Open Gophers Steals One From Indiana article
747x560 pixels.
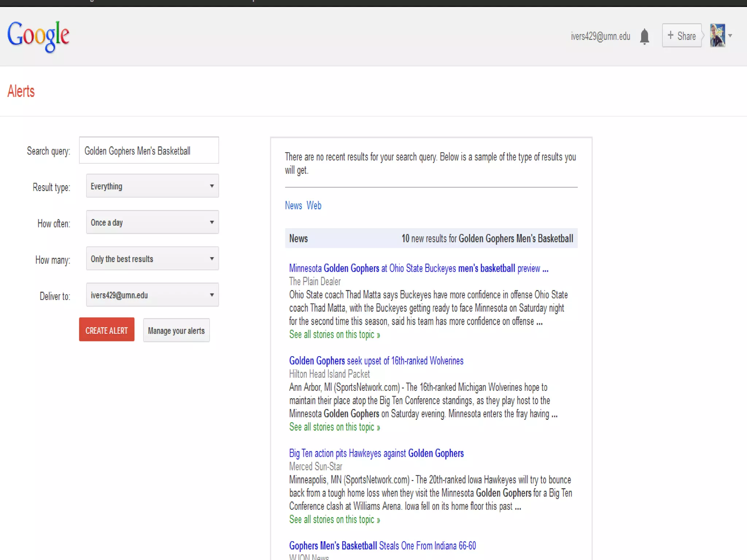(382, 546)
